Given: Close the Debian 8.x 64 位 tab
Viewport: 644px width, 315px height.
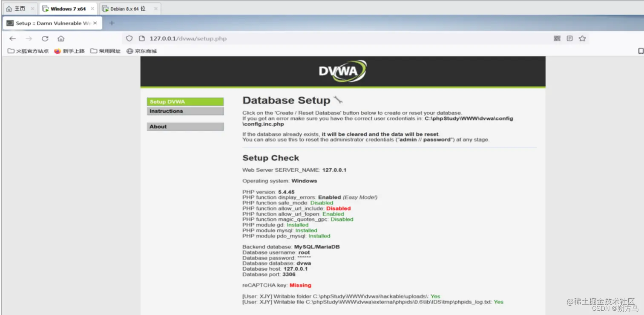Looking at the screenshot, I should tap(156, 9).
